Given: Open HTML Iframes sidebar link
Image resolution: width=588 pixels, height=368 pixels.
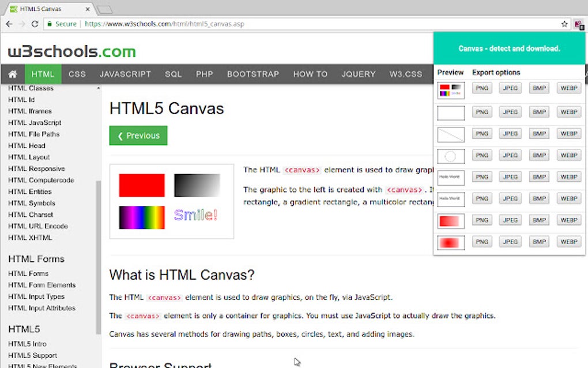Looking at the screenshot, I should click(30, 111).
